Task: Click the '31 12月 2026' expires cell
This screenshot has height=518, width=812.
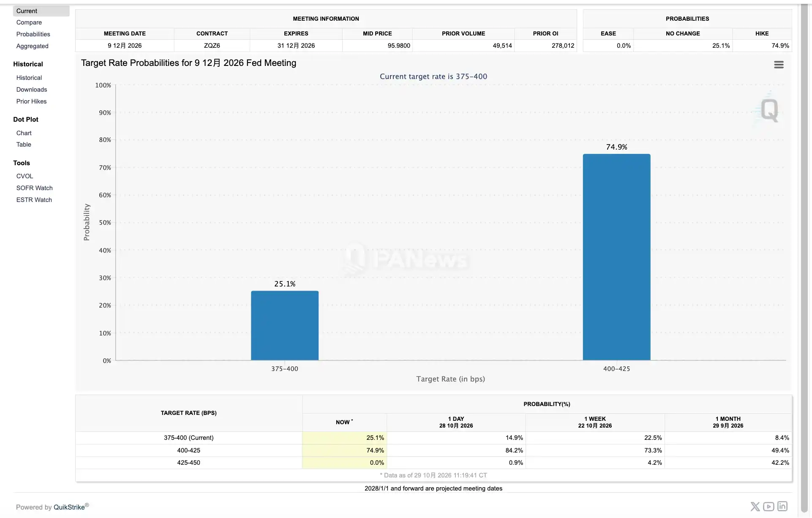Action: point(296,46)
